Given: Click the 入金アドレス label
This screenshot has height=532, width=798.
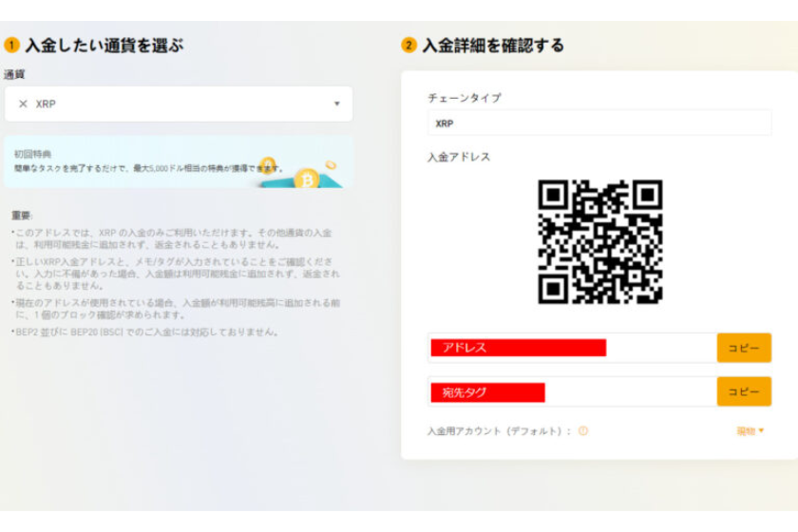Looking at the screenshot, I should [x=459, y=158].
